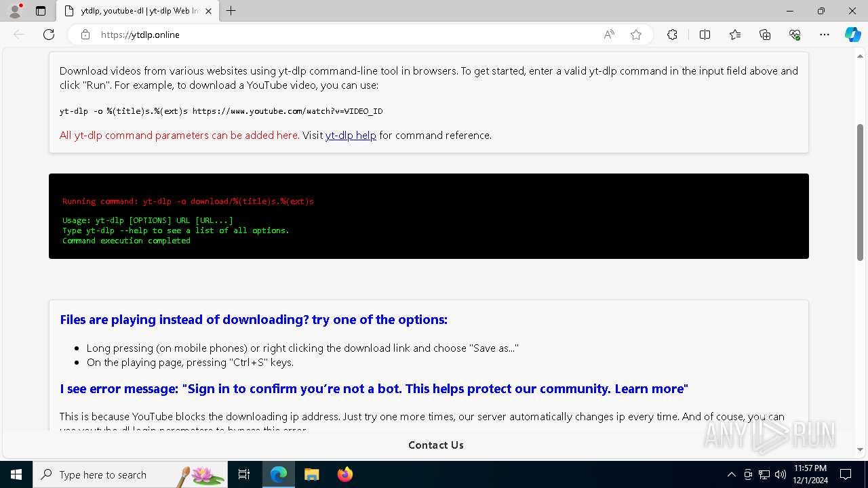Launch Firefox from the taskbar
Image resolution: width=868 pixels, height=488 pixels.
344,474
